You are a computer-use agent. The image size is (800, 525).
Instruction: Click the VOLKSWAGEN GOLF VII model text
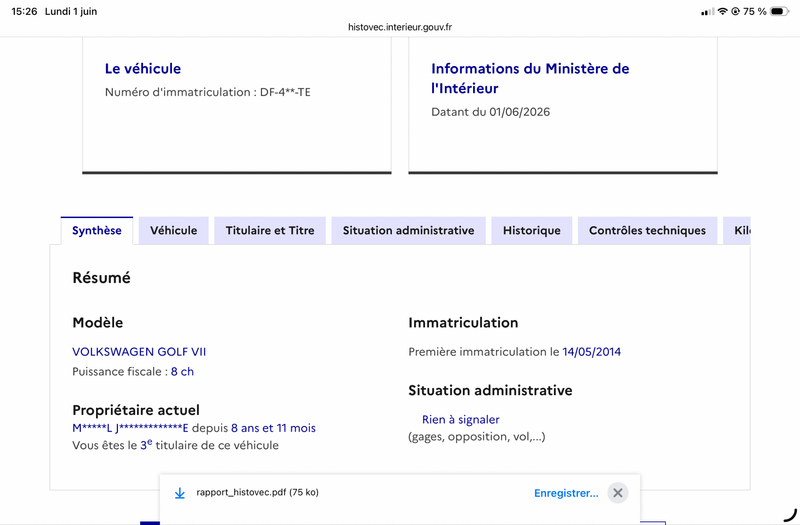[x=139, y=352]
